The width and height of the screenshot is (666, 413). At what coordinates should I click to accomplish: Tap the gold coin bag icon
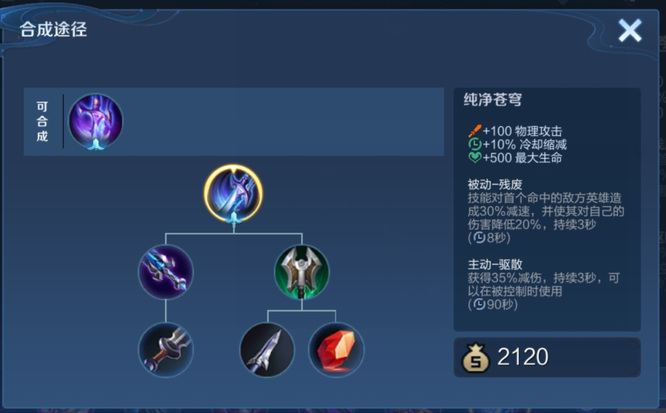[476, 357]
